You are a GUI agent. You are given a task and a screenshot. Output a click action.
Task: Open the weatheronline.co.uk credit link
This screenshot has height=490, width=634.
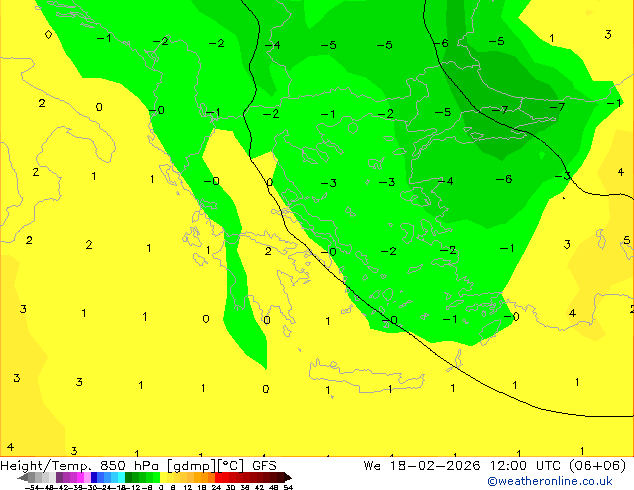(x=550, y=481)
